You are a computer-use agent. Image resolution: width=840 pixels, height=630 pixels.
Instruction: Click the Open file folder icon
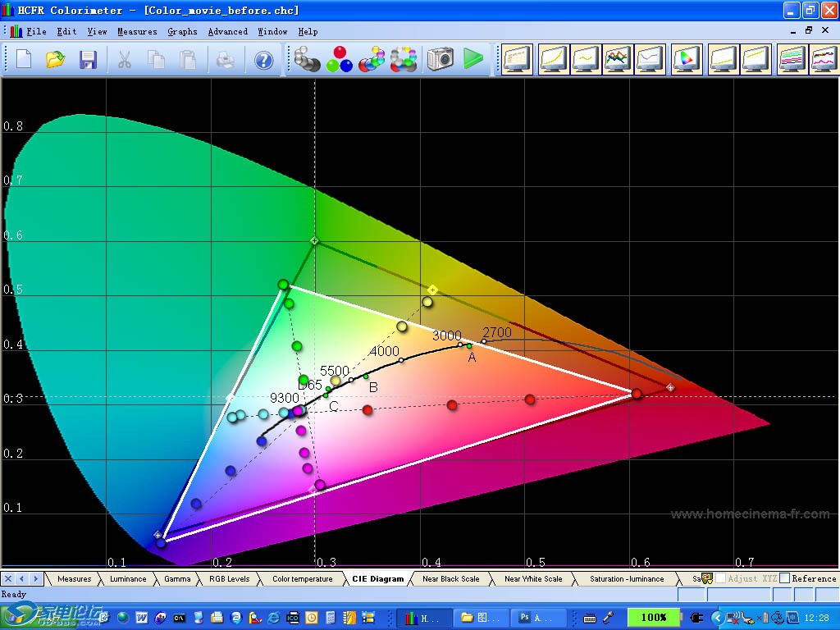pos(55,60)
